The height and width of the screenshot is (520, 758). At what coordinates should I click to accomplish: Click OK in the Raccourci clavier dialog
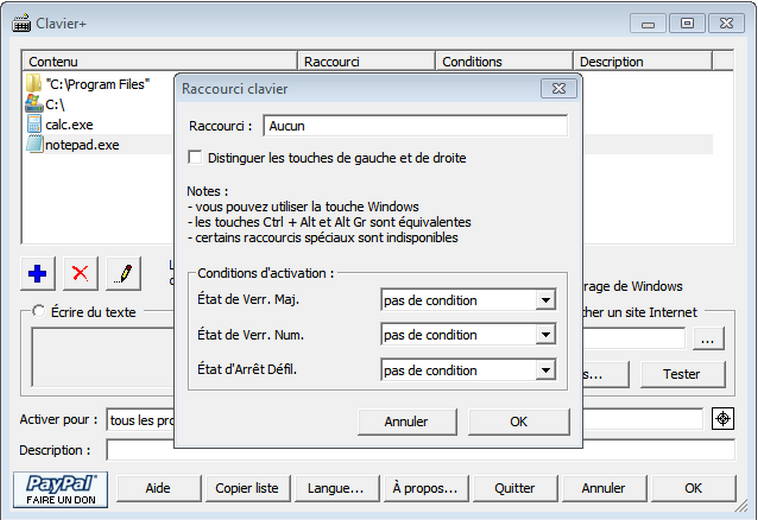[518, 422]
